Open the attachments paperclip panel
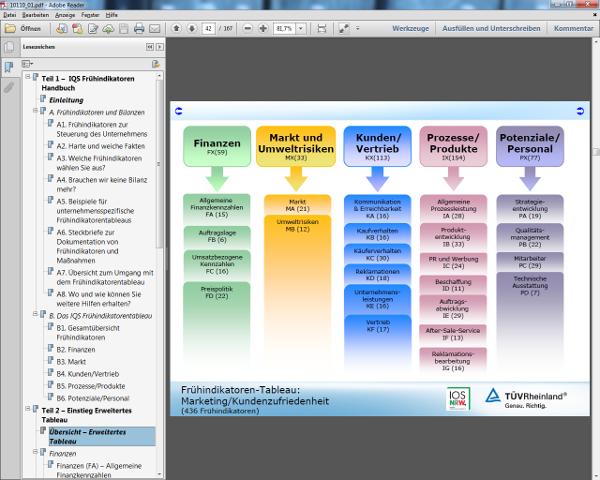 pos(9,88)
